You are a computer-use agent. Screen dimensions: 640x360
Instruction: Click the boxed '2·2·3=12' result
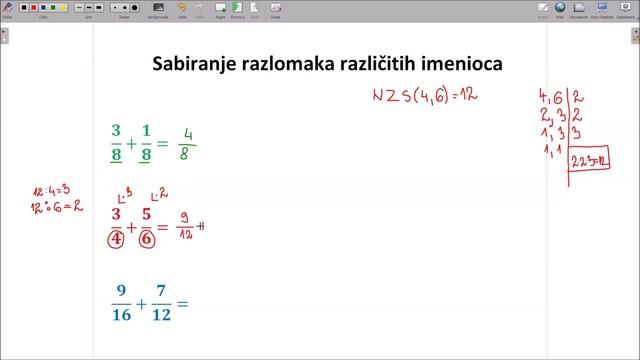click(x=589, y=158)
